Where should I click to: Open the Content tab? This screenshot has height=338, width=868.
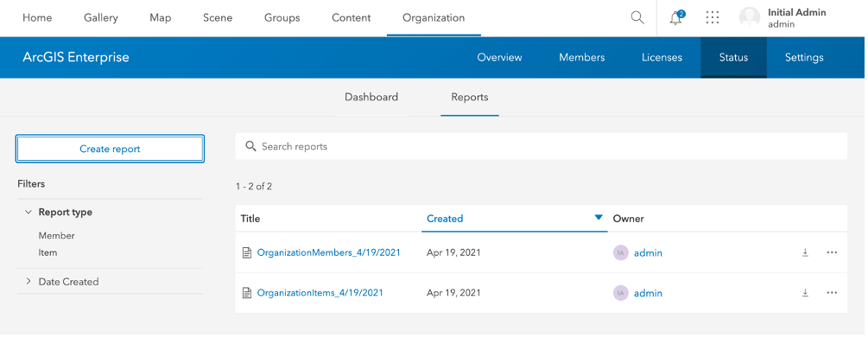(351, 18)
